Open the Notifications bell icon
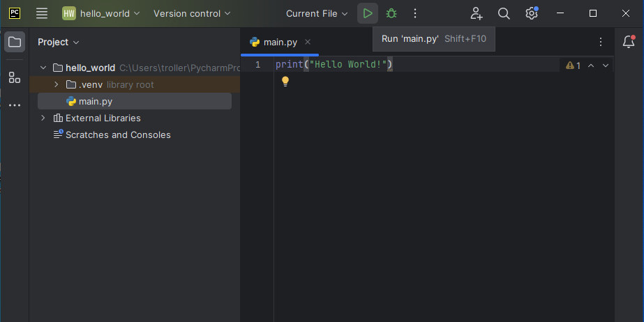 [x=629, y=43]
